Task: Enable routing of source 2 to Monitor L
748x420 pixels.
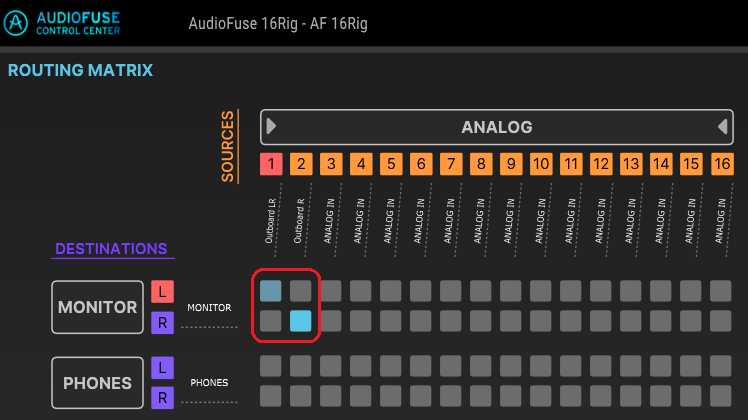Action: [x=301, y=291]
